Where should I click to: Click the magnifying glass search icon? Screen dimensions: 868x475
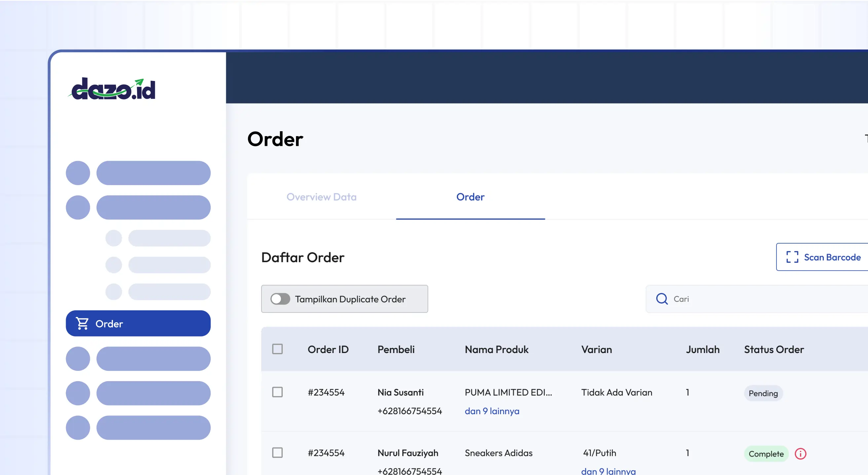click(662, 299)
